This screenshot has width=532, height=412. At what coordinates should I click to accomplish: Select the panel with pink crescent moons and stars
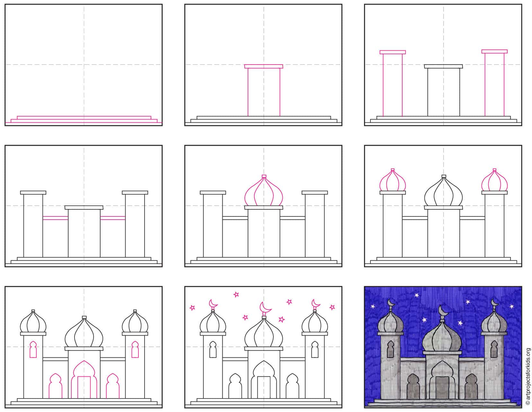click(x=263, y=347)
